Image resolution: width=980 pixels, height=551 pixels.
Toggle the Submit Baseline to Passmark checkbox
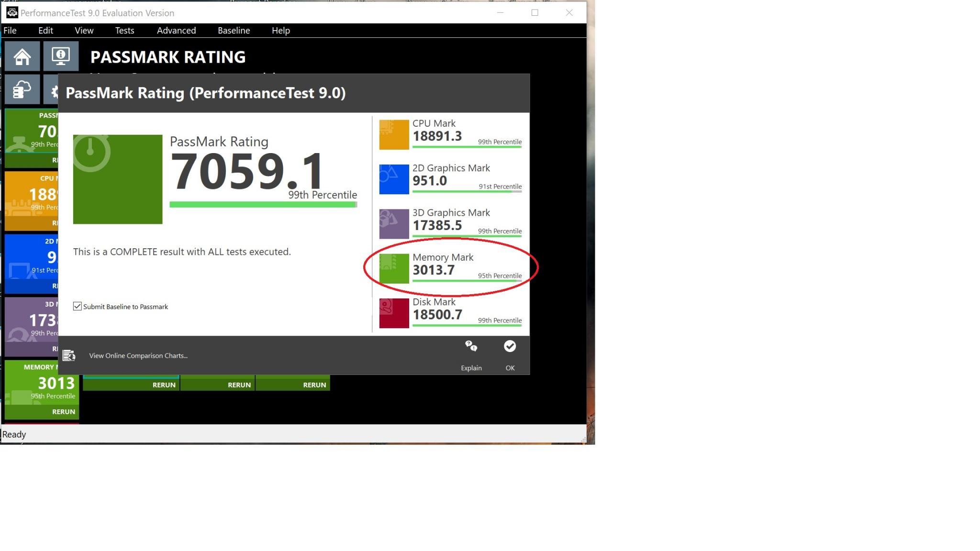tap(78, 306)
